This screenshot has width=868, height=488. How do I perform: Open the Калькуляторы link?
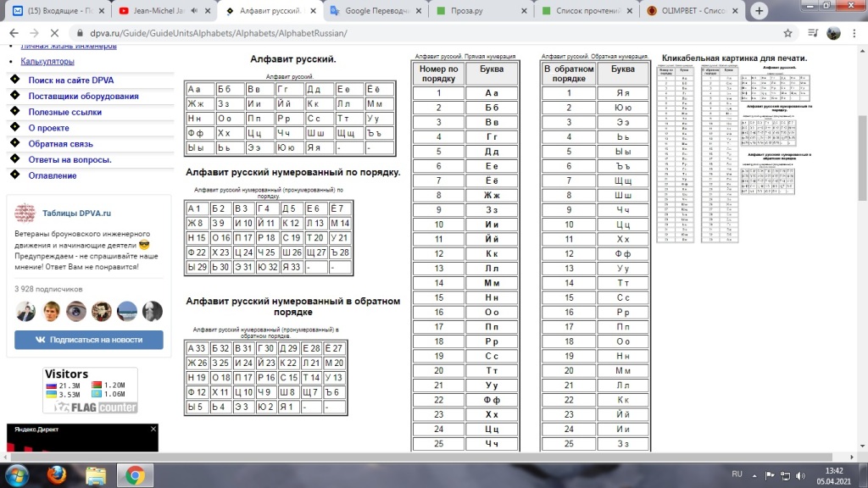click(x=47, y=61)
